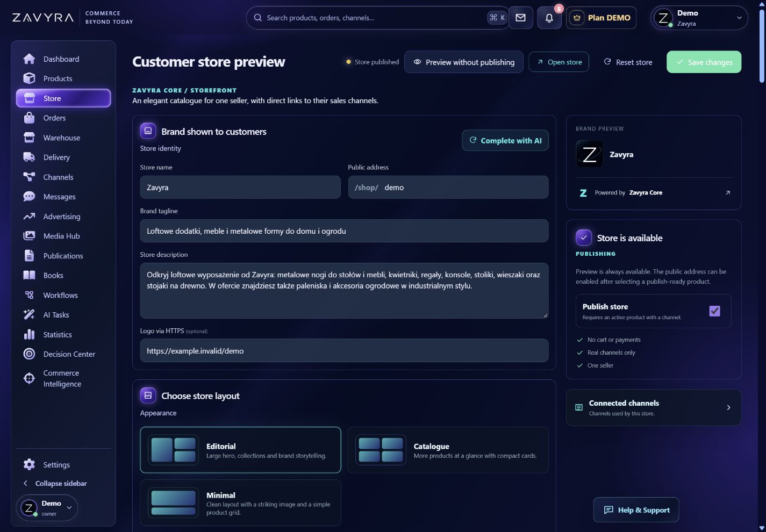Click the Messages chat bubble icon
The width and height of the screenshot is (766, 532).
[x=29, y=197]
